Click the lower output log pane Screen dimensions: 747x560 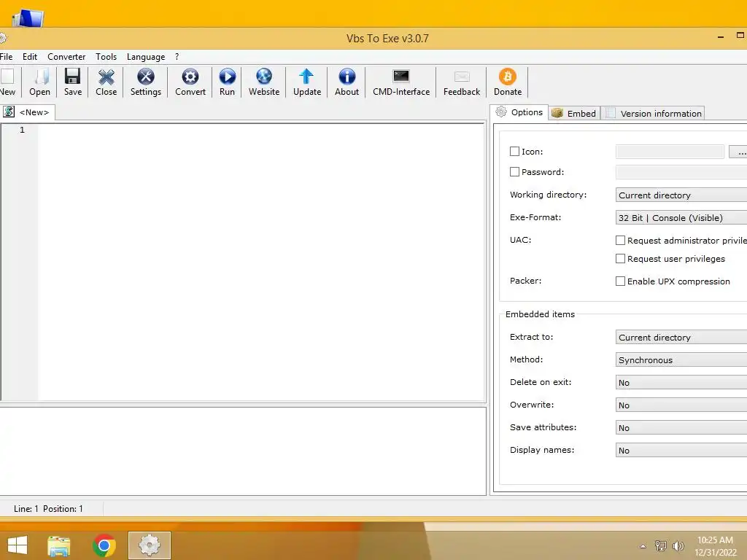point(243,451)
